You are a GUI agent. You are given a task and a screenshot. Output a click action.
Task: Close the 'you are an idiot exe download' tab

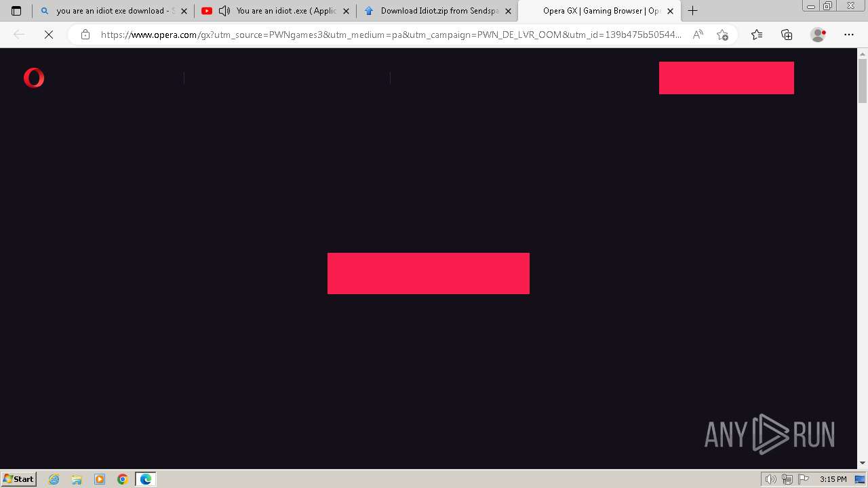[x=184, y=11]
